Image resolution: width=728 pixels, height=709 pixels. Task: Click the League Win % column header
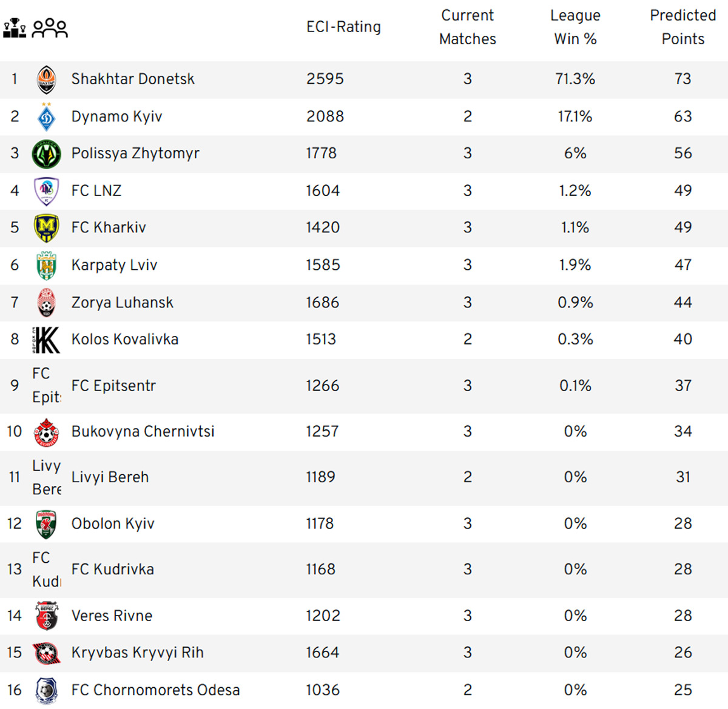(x=575, y=27)
